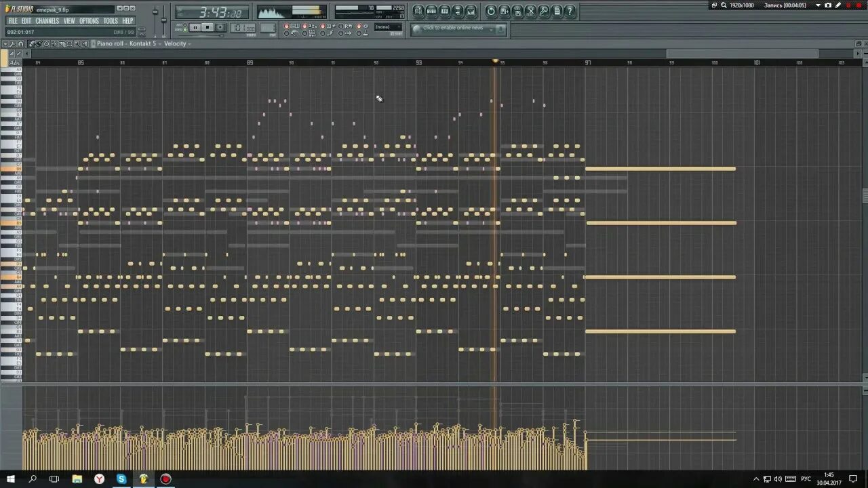Image resolution: width=868 pixels, height=488 pixels.
Task: Open the EDIT menu
Action: pos(26,21)
